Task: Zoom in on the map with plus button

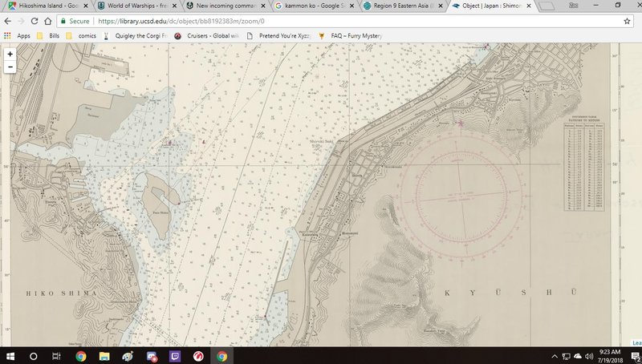Action: [10, 54]
